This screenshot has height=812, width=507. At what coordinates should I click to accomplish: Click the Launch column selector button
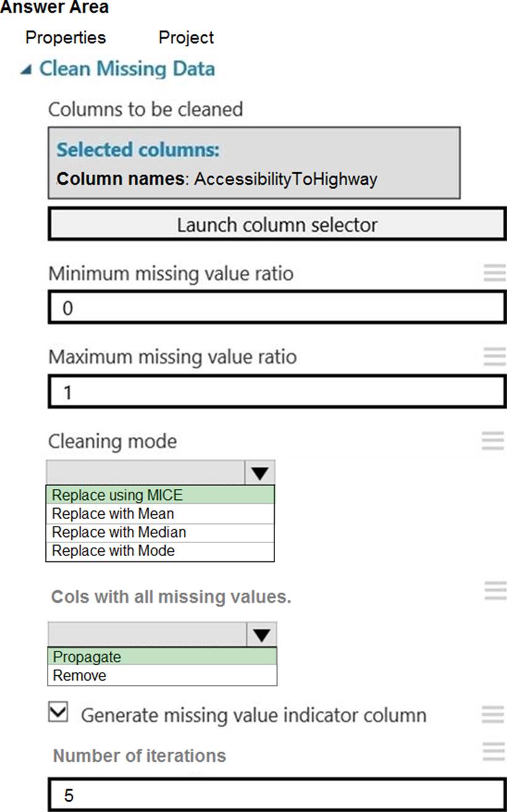click(x=277, y=224)
